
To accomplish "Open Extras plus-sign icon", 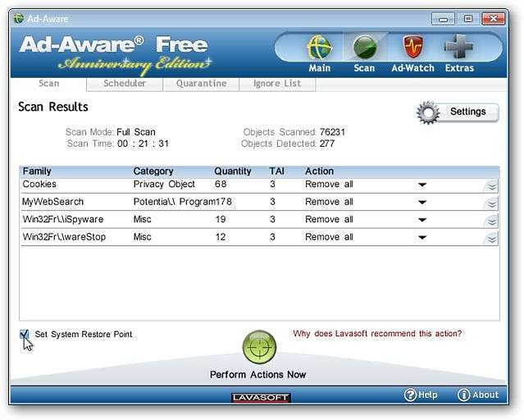I will [459, 47].
